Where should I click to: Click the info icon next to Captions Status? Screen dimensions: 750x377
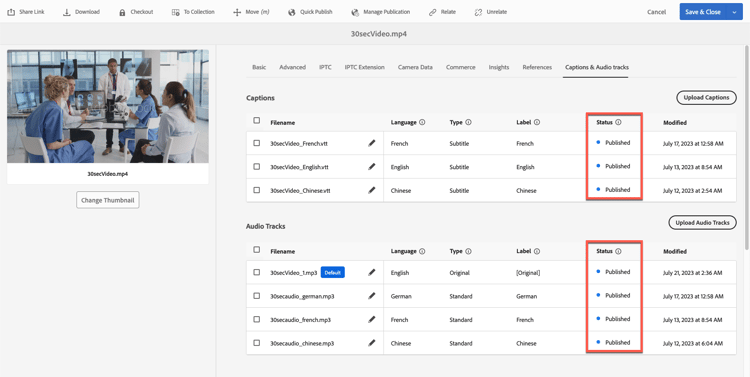coord(618,122)
